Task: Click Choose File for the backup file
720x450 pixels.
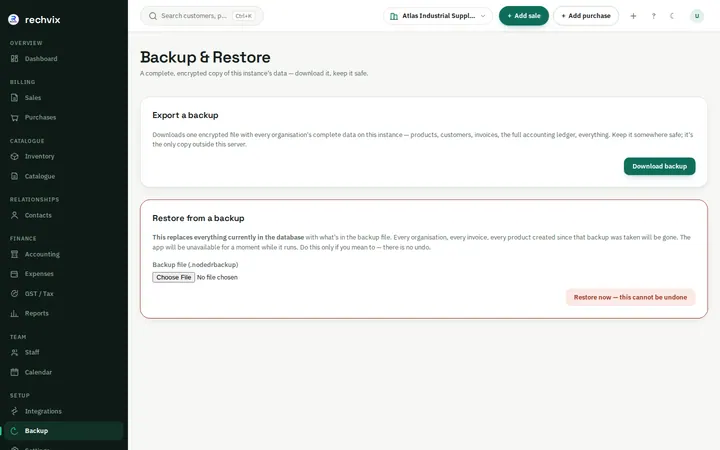Action: point(174,277)
